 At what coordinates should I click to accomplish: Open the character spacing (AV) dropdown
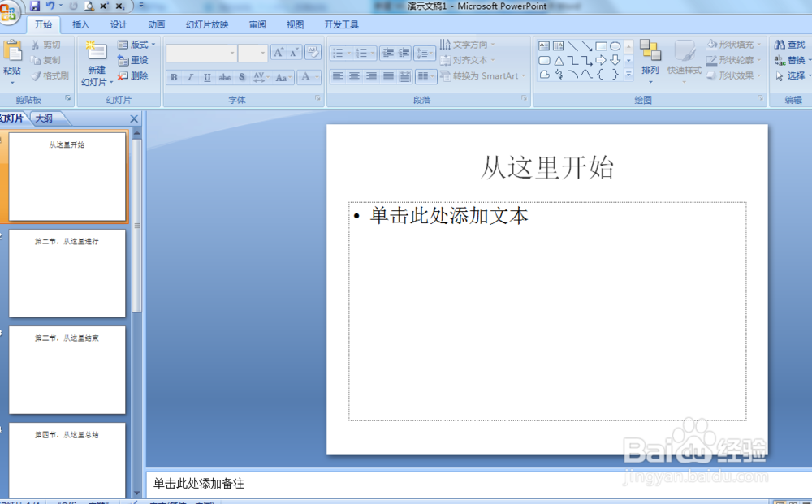point(261,77)
